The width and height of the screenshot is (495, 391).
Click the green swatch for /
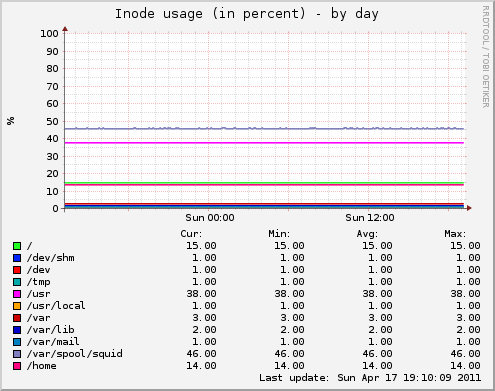click(x=17, y=246)
